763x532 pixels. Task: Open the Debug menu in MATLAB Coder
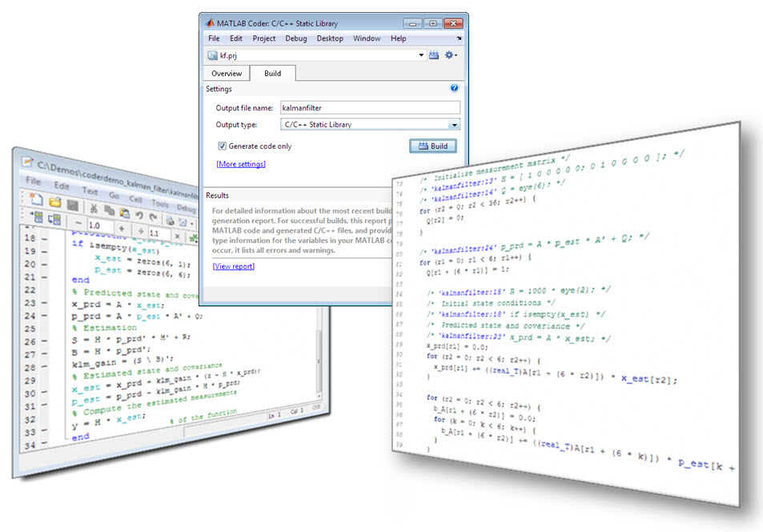click(295, 38)
